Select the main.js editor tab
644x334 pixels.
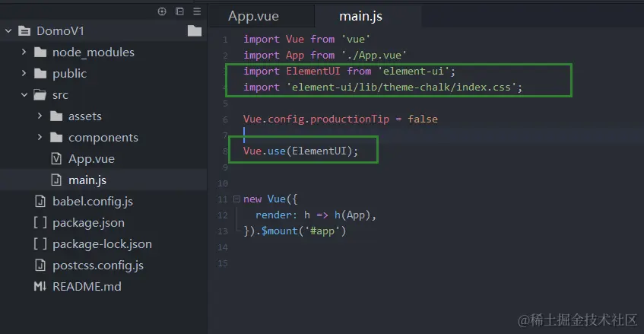(360, 16)
